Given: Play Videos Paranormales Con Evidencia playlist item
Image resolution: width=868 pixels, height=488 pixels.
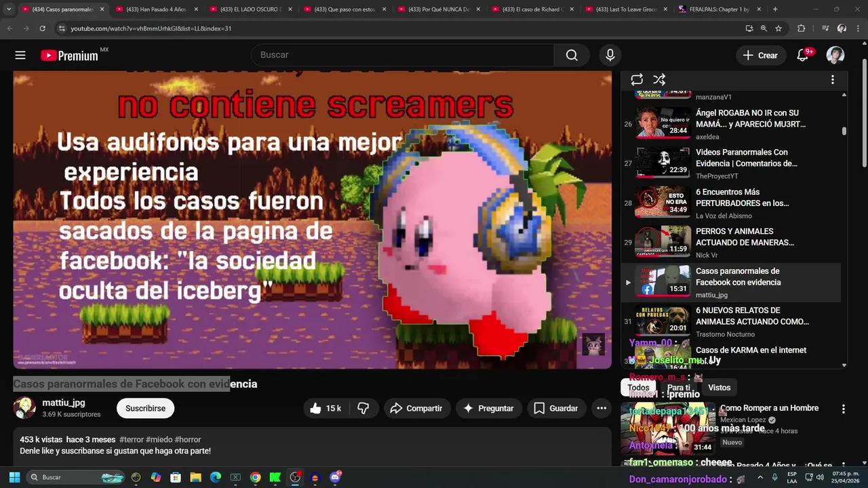Looking at the screenshot, I should coord(731,163).
